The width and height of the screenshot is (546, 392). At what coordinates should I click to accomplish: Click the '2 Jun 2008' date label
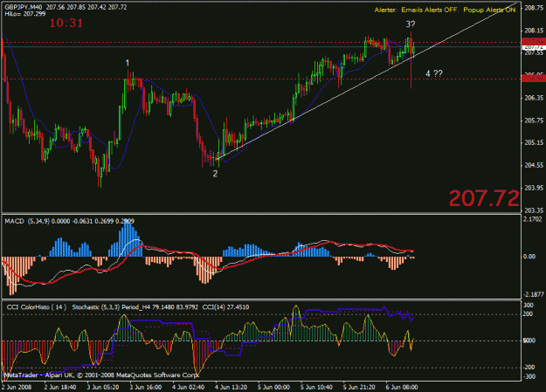pyautogui.click(x=17, y=387)
